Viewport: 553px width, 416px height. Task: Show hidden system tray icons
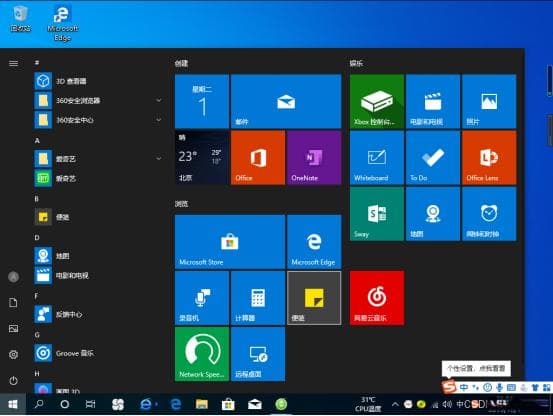pos(395,404)
